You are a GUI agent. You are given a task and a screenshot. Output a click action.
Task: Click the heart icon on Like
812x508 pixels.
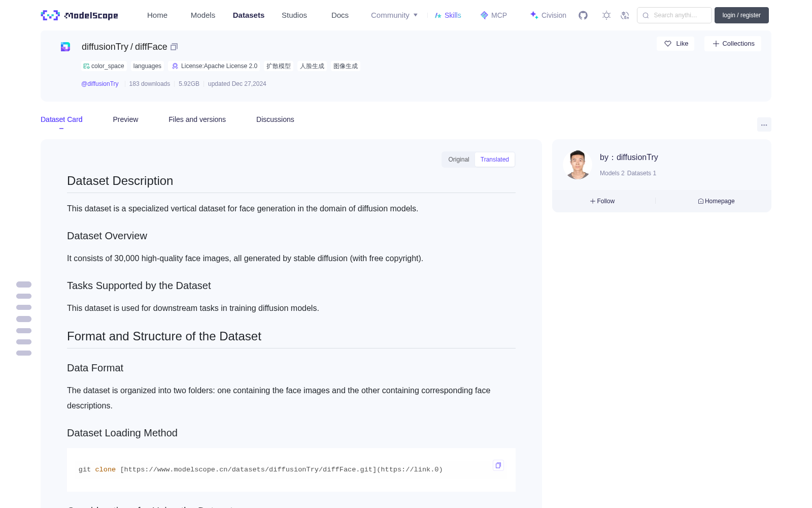[668, 44]
